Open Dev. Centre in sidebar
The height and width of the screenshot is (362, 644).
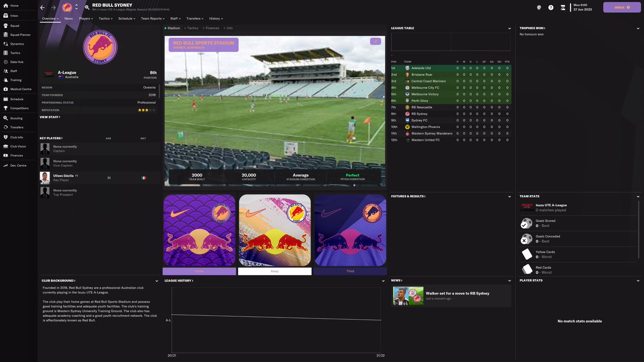(18, 165)
